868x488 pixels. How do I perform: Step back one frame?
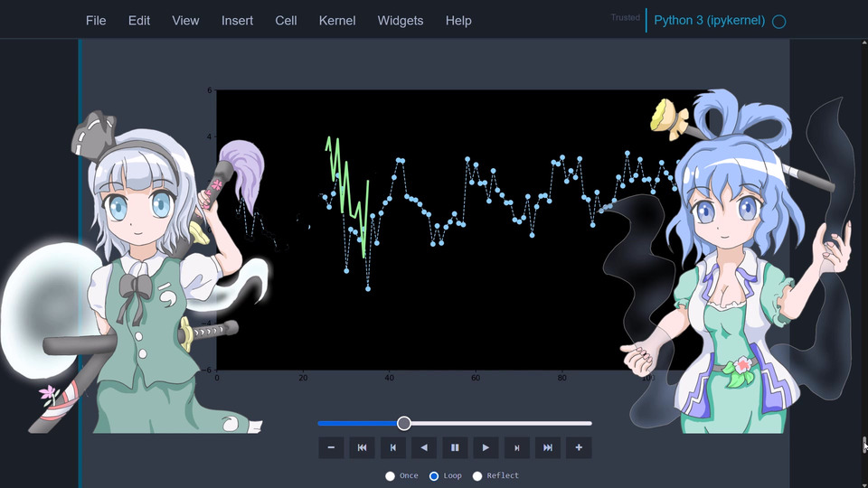pos(393,447)
